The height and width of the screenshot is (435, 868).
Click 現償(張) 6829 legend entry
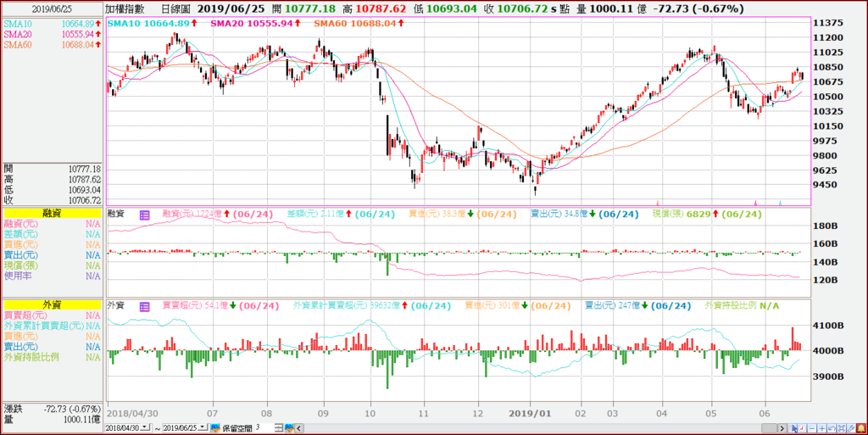coord(707,215)
